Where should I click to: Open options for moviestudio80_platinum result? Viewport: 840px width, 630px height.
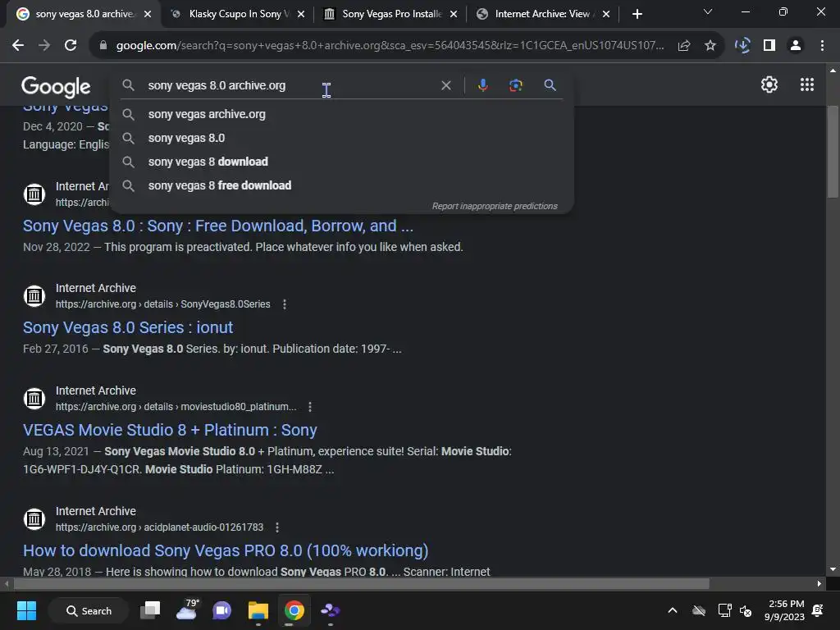coord(309,407)
